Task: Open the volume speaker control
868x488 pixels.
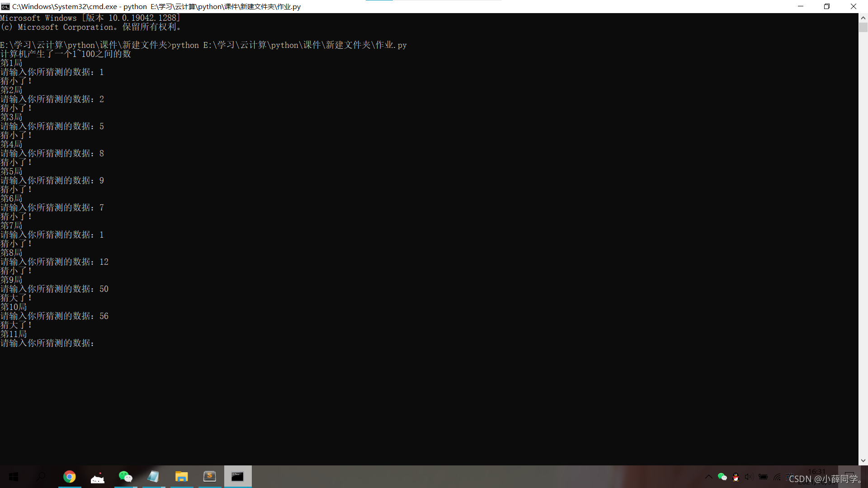Action: pyautogui.click(x=749, y=477)
